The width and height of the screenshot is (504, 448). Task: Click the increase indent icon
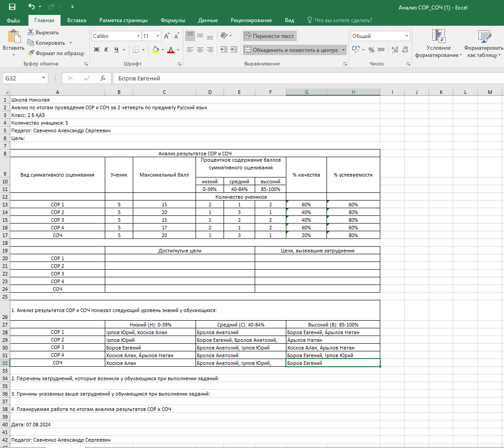(x=234, y=50)
